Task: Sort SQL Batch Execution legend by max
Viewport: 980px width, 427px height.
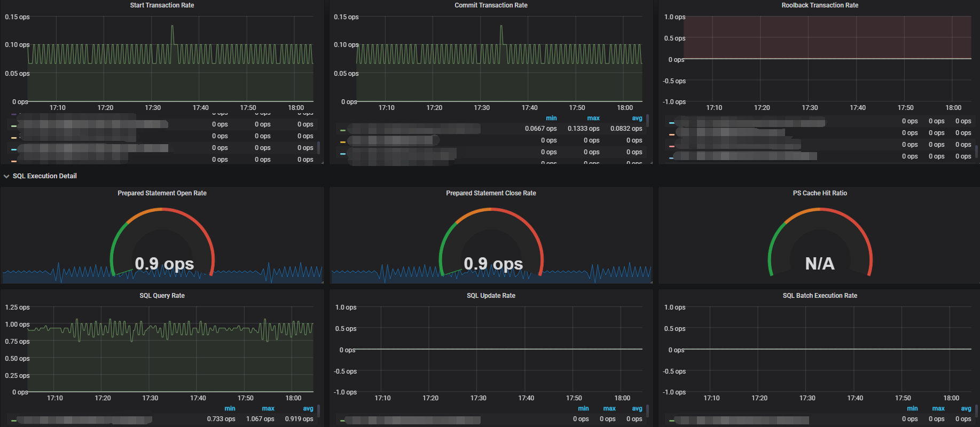Action: click(938, 409)
